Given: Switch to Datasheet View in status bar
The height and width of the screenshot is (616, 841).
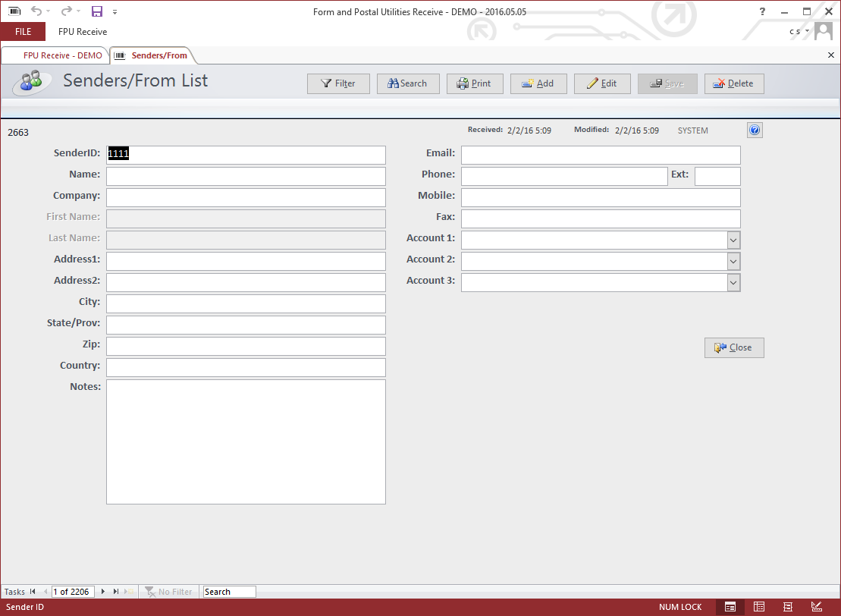Looking at the screenshot, I should tap(759, 607).
